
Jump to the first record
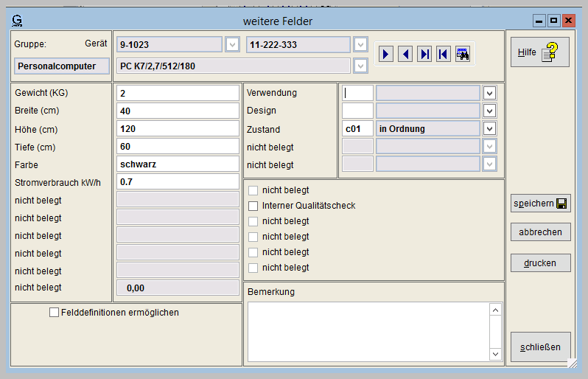coord(443,54)
